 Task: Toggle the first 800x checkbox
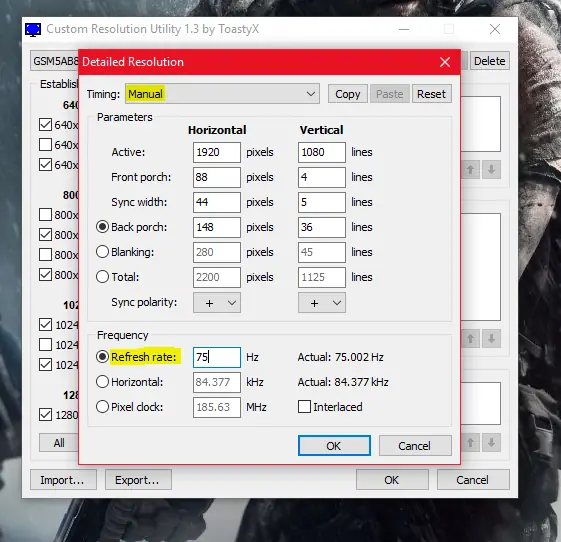click(x=45, y=215)
